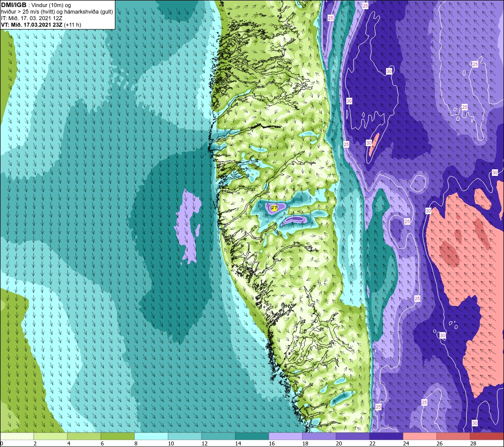Click the coral 26–28 legend swatch
The image size is (504, 447).
click(x=454, y=436)
